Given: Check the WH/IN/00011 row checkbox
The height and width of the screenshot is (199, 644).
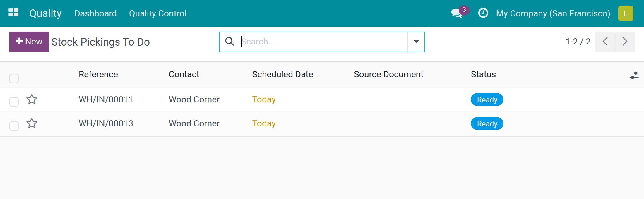Looking at the screenshot, I should click(14, 102).
